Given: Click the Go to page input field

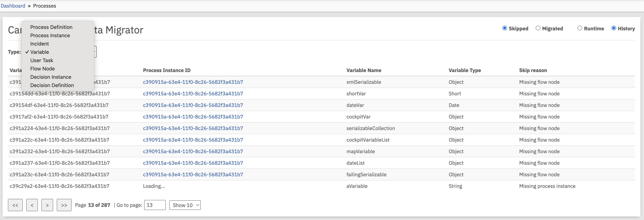Looking at the screenshot, I should (x=155, y=205).
